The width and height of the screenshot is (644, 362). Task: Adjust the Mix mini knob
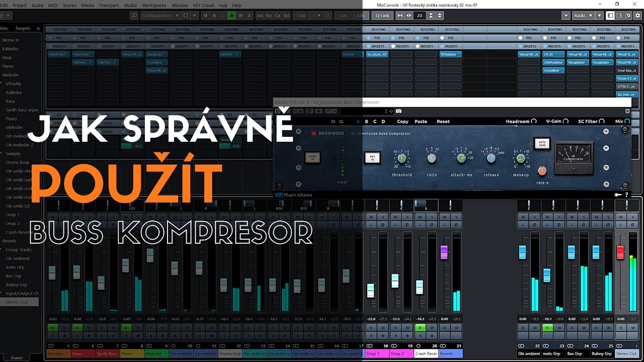pyautogui.click(x=627, y=121)
